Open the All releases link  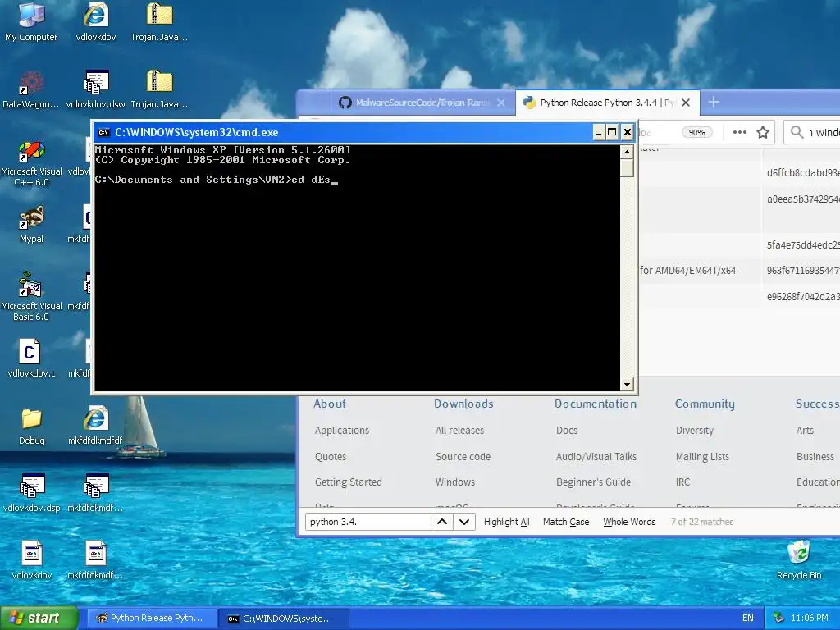pos(459,430)
